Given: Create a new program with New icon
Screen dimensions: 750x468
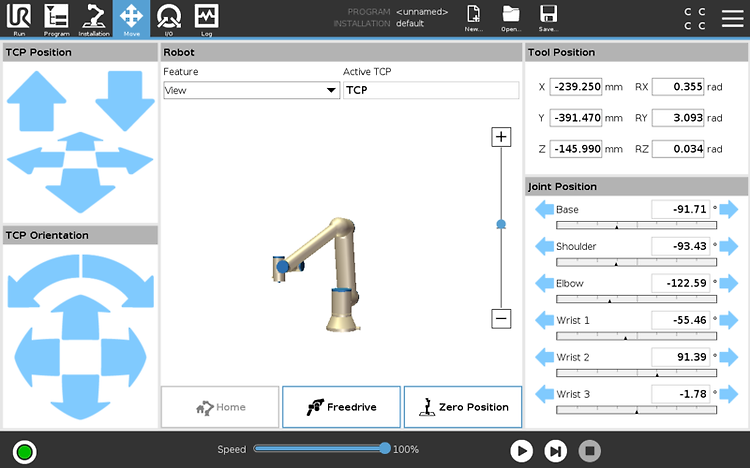Looking at the screenshot, I should click(x=474, y=18).
